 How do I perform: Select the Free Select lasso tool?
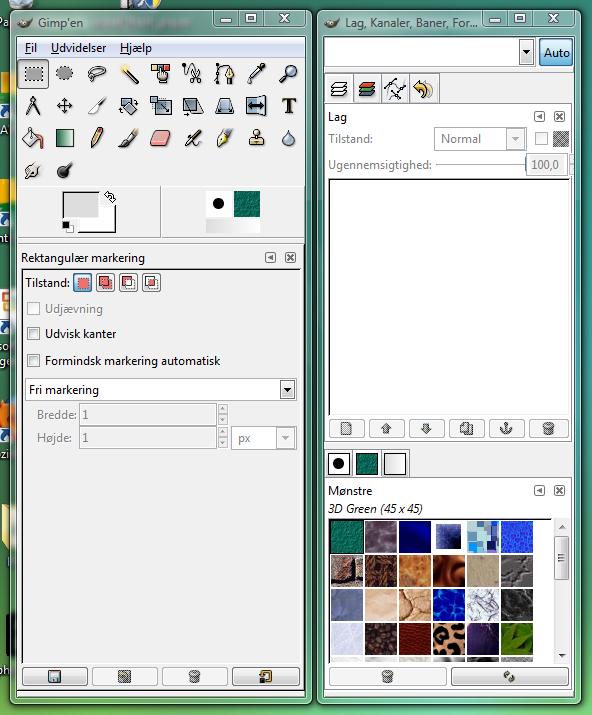[97, 73]
